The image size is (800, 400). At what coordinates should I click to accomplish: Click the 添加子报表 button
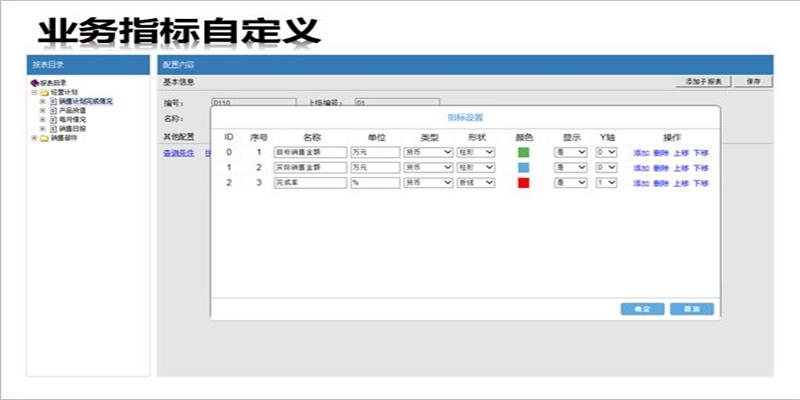coord(708,81)
